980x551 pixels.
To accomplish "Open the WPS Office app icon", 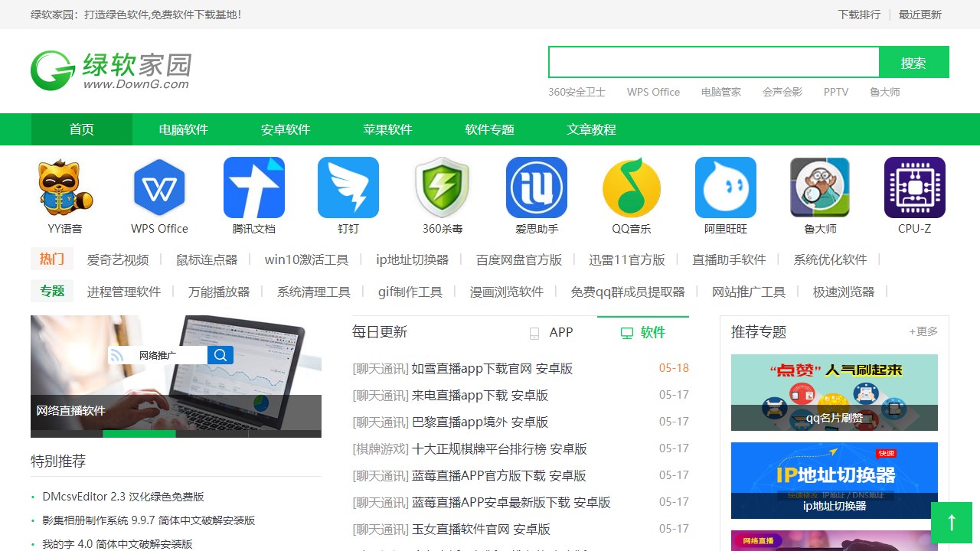I will [159, 187].
